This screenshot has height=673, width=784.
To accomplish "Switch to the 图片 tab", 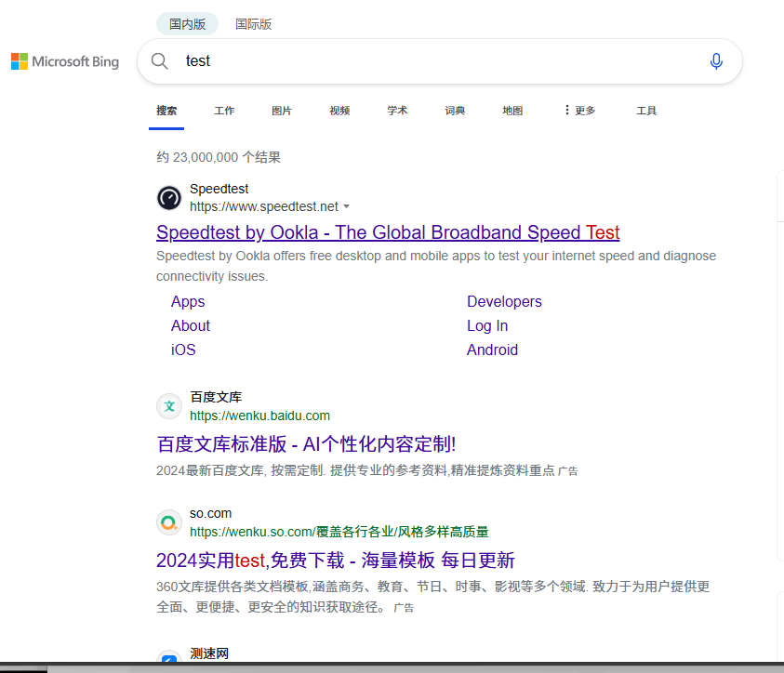I will pyautogui.click(x=282, y=111).
